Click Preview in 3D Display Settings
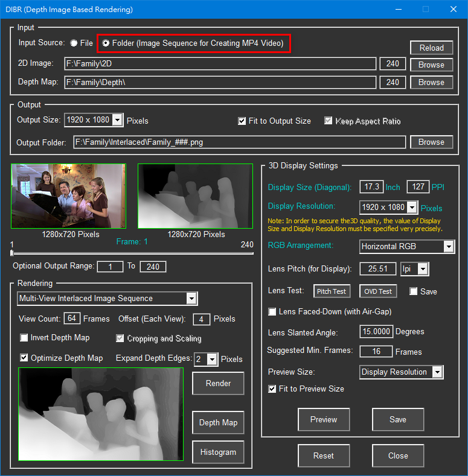Viewport: 468px width, 476px height. tap(324, 419)
